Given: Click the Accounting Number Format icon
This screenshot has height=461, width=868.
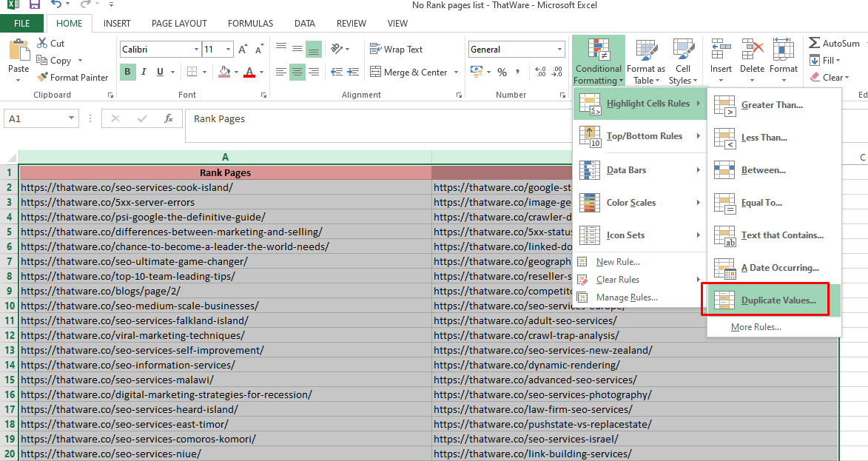Looking at the screenshot, I should point(476,71).
